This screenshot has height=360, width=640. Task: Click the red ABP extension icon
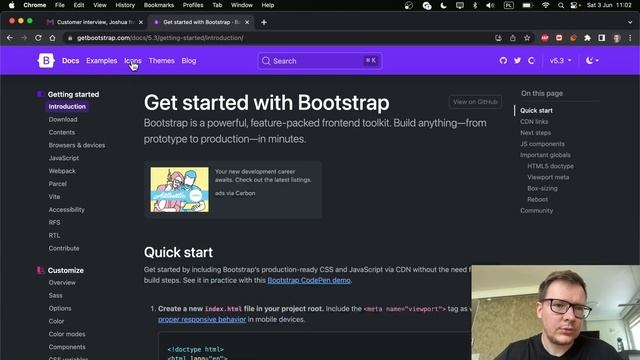coord(544,38)
